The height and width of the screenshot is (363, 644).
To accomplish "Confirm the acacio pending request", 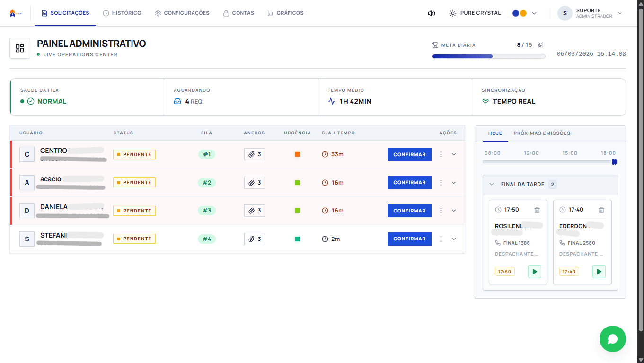I will click(x=410, y=183).
